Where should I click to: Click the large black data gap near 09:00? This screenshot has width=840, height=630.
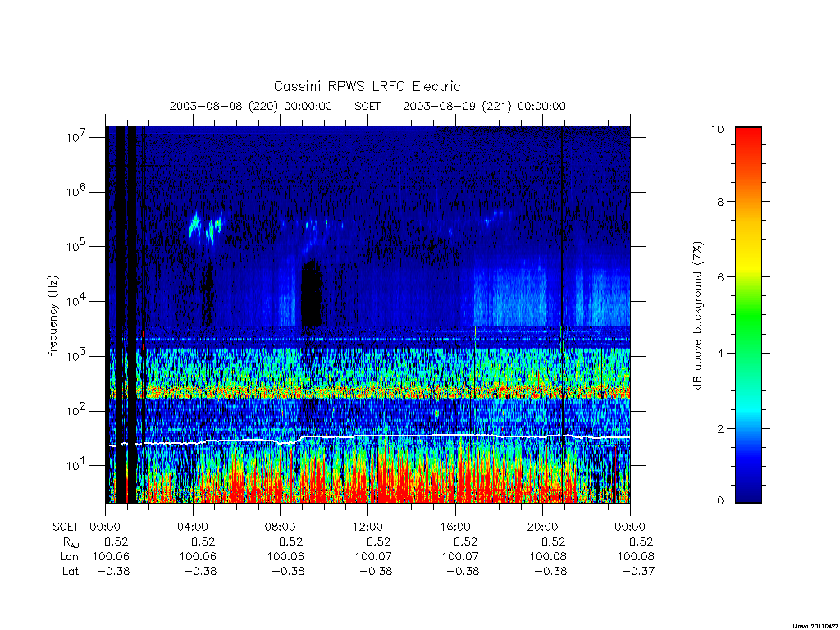[311, 293]
